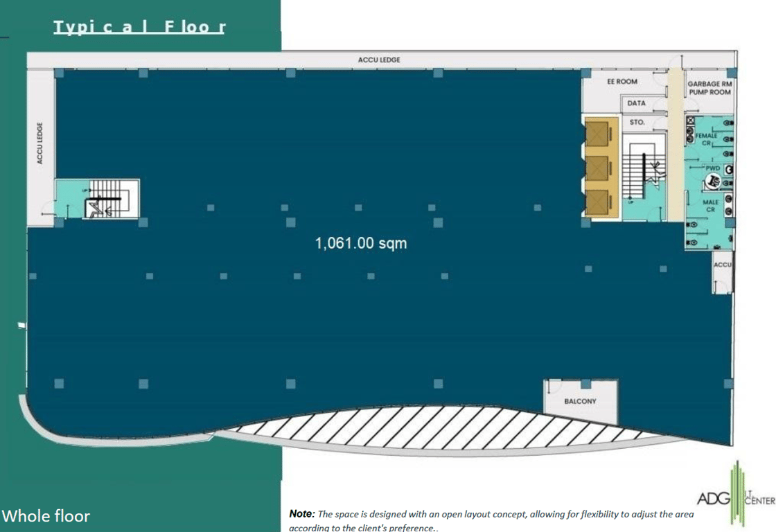This screenshot has width=776, height=532.
Task: Click the "Whole floor" caption
Action: pos(46,516)
